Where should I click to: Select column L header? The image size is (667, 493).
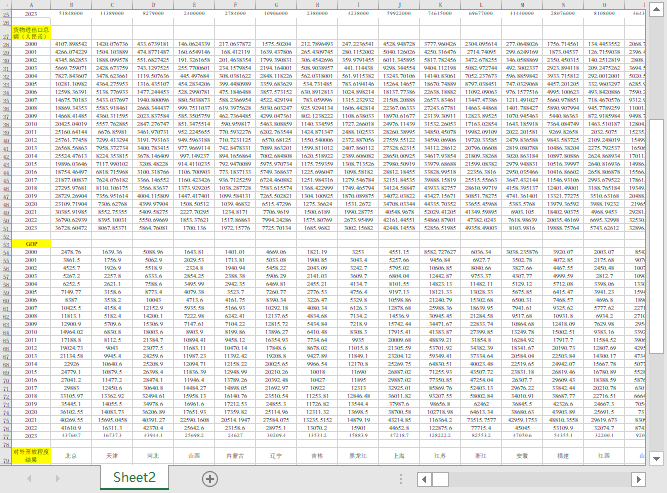pos(481,5)
